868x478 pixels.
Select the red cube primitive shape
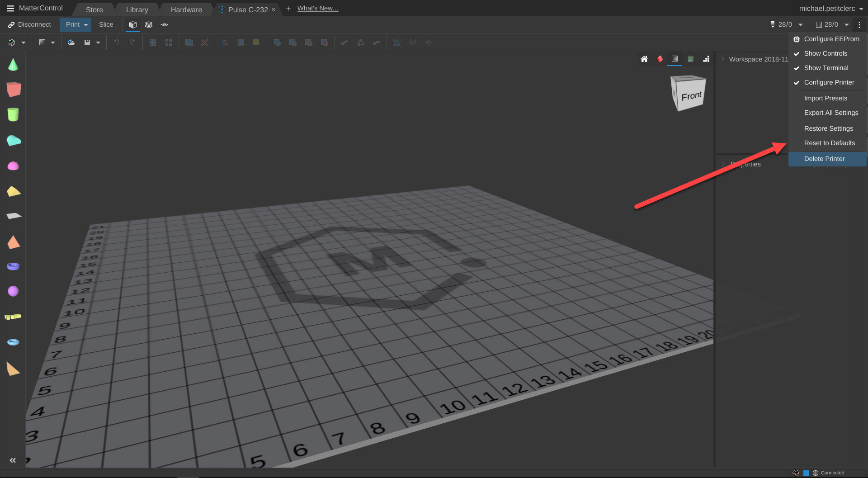click(14, 90)
